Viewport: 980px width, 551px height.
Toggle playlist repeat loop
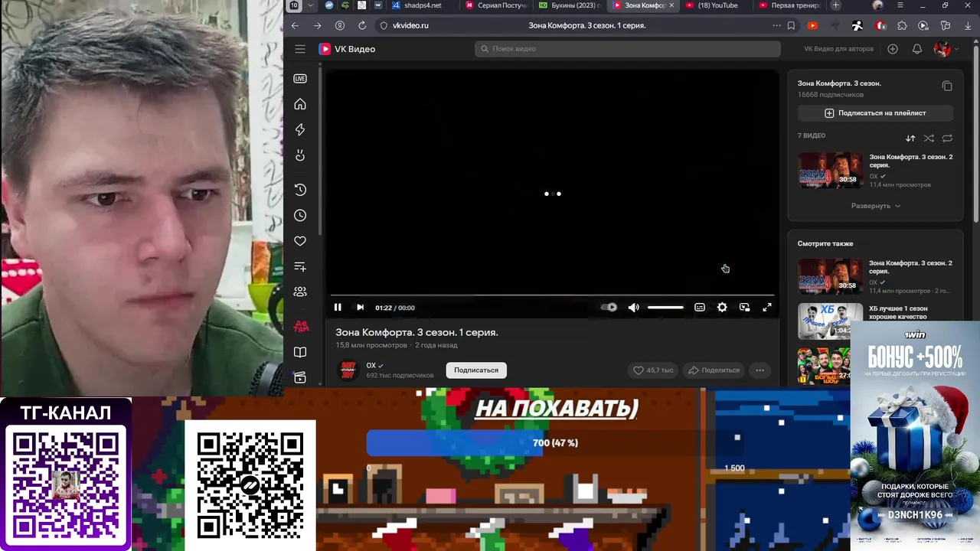[947, 139]
